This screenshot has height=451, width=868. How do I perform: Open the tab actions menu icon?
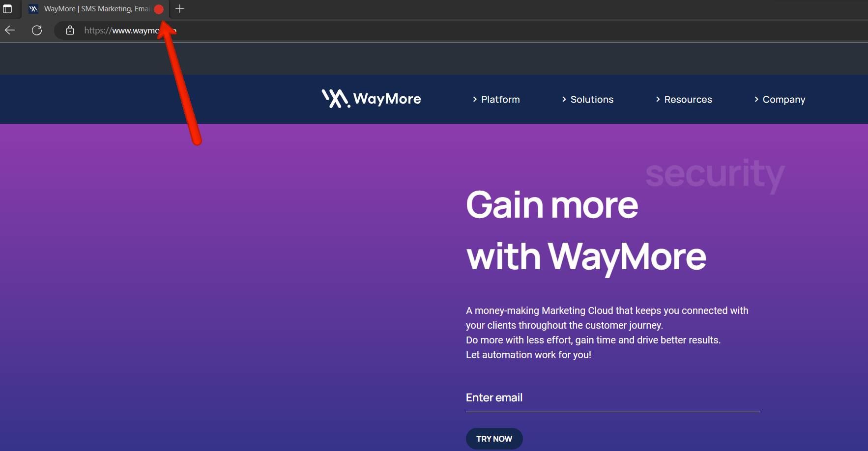point(7,9)
